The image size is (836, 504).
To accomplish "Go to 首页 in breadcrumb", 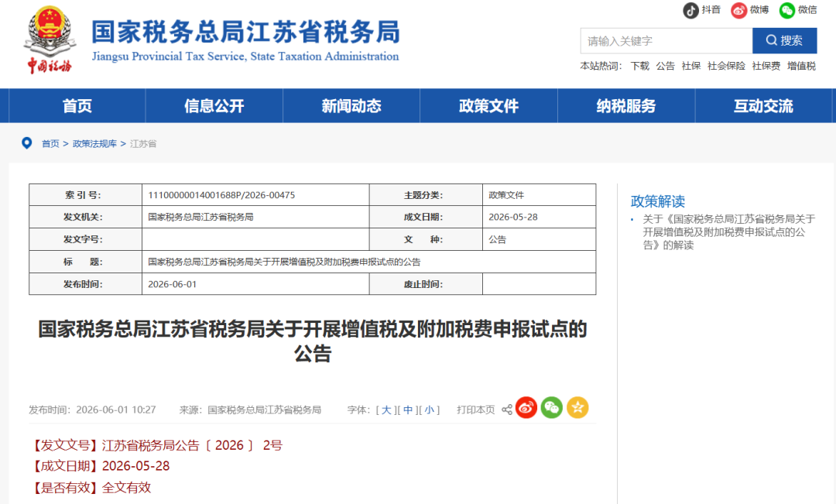I will point(50,143).
